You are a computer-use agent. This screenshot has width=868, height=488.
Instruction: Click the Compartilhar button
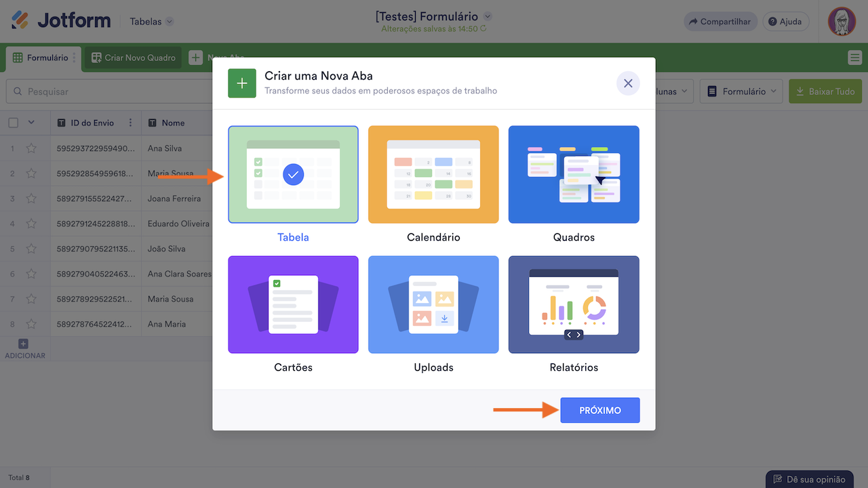point(720,22)
